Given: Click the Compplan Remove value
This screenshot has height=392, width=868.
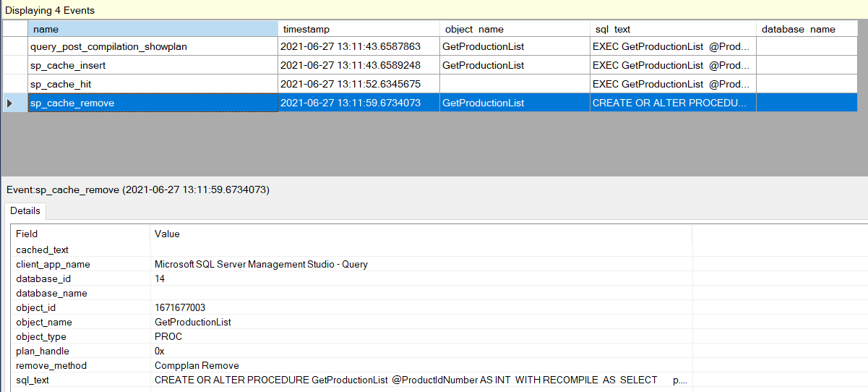Looking at the screenshot, I should pyautogui.click(x=197, y=365).
